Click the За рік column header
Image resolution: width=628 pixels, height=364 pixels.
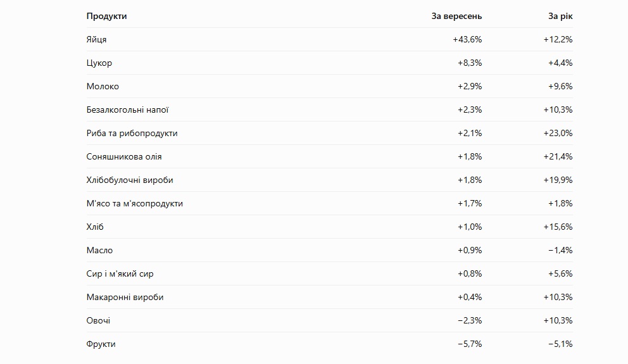coord(560,16)
